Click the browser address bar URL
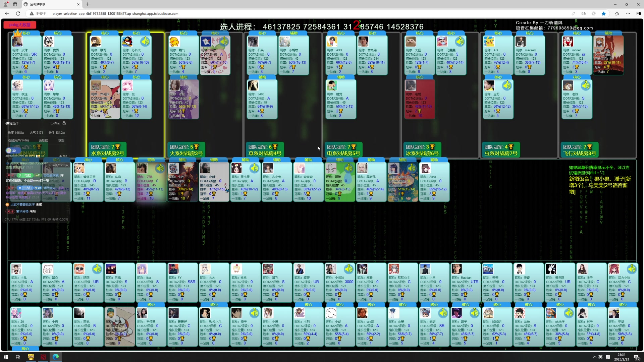 coord(115,14)
